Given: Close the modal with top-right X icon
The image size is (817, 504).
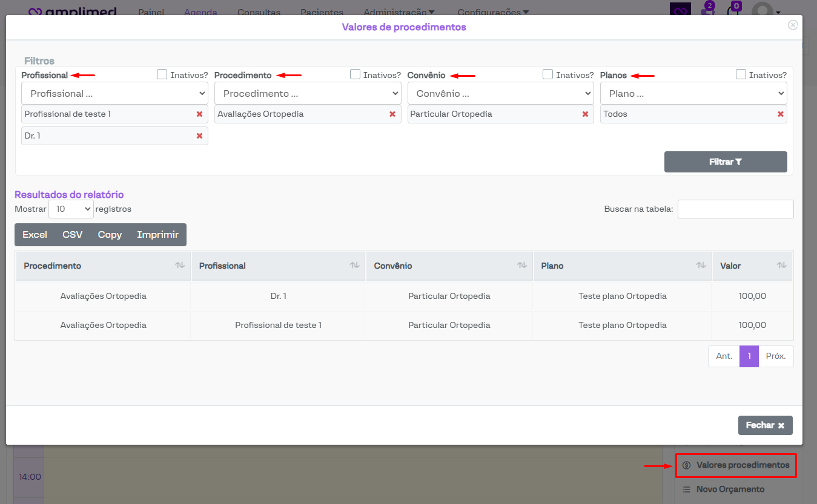Looking at the screenshot, I should (x=793, y=25).
